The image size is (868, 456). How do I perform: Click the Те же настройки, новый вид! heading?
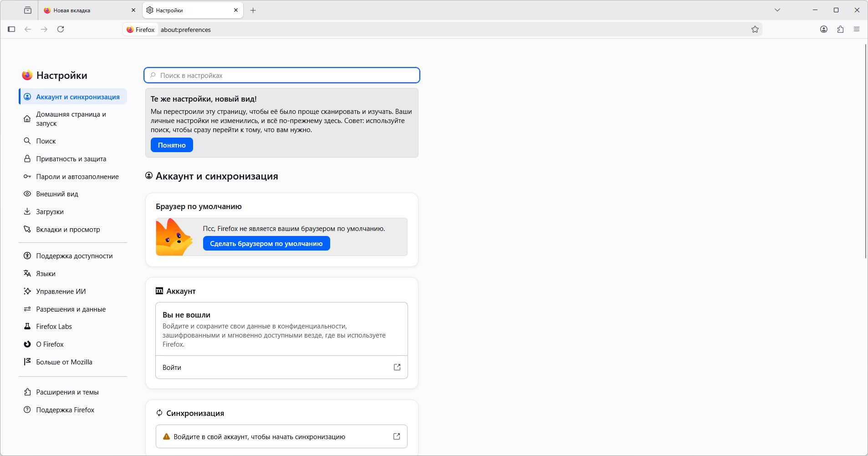pos(204,99)
